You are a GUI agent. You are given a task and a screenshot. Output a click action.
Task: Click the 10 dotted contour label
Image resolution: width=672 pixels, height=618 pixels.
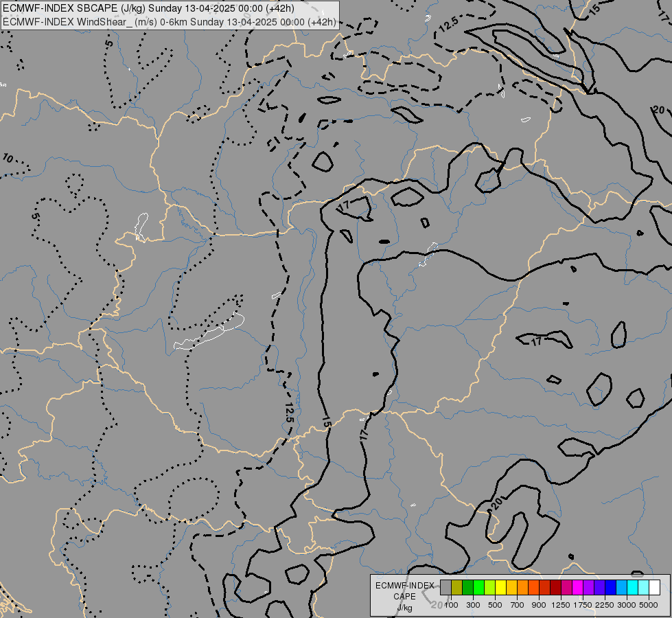click(x=8, y=158)
